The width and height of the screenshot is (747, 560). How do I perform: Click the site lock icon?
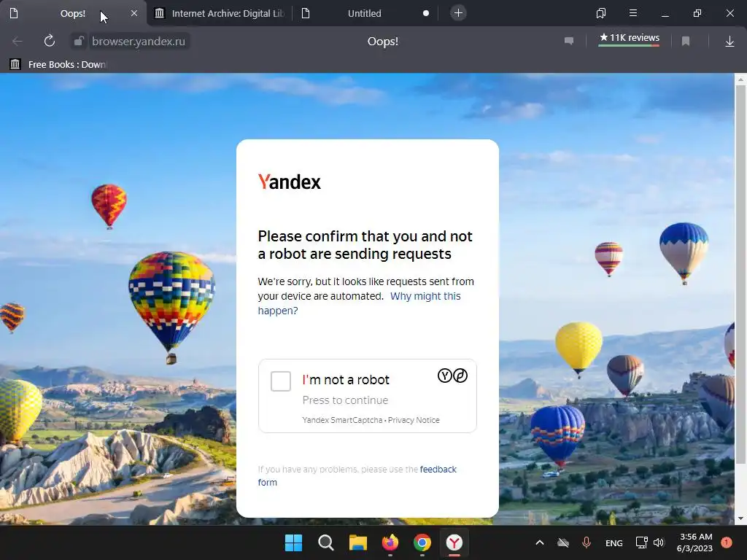point(79,42)
